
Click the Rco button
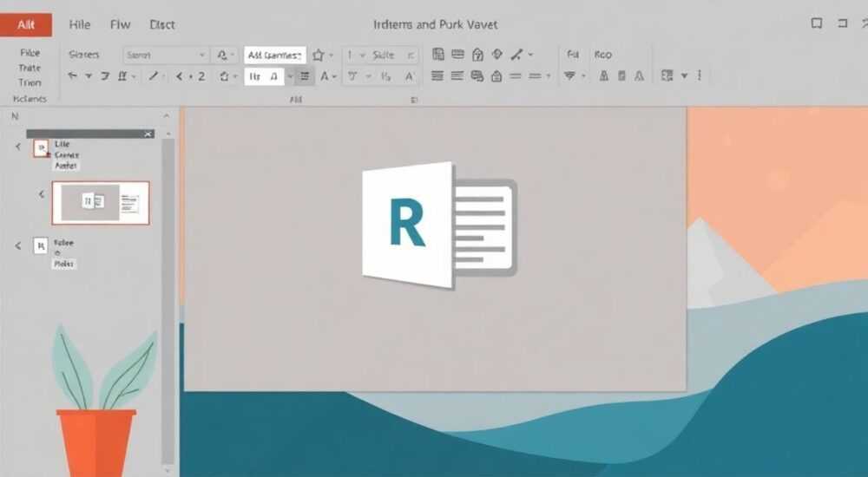click(x=603, y=55)
